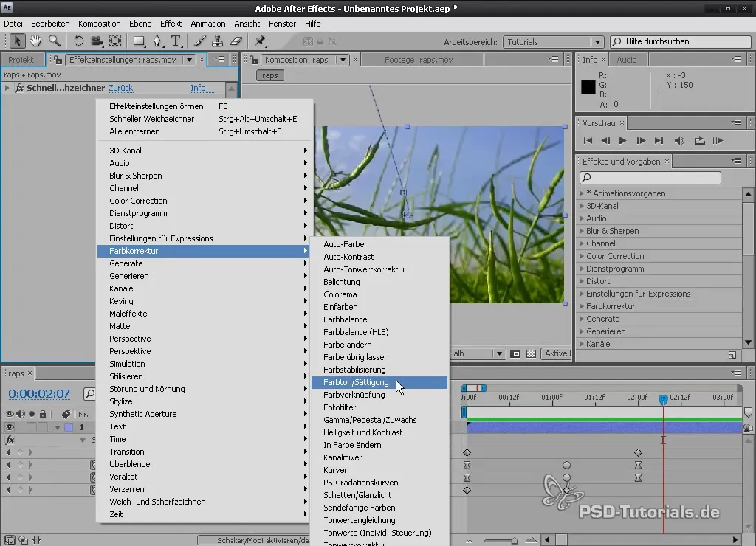
Task: Expand the Schnell...hzeichner effect properties
Action: (7, 88)
